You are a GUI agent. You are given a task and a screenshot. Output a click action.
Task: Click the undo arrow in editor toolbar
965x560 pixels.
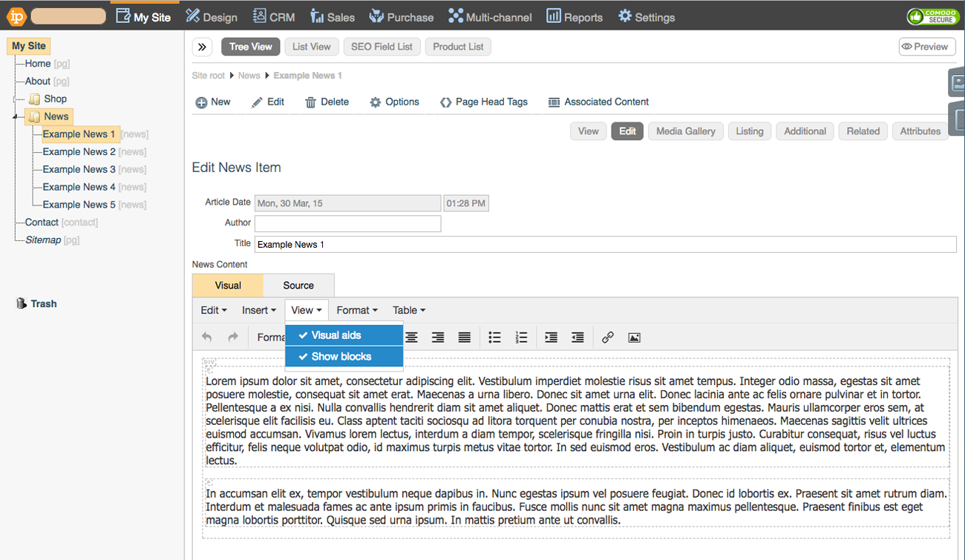tap(207, 337)
